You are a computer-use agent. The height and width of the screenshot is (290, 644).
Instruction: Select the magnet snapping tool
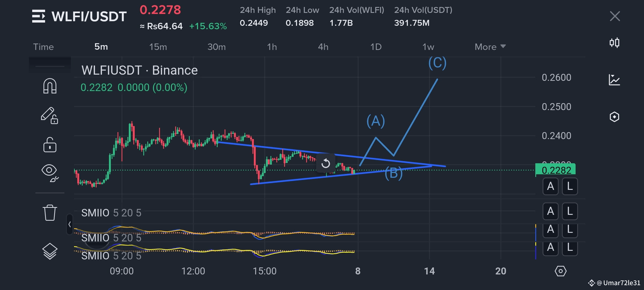click(x=50, y=86)
